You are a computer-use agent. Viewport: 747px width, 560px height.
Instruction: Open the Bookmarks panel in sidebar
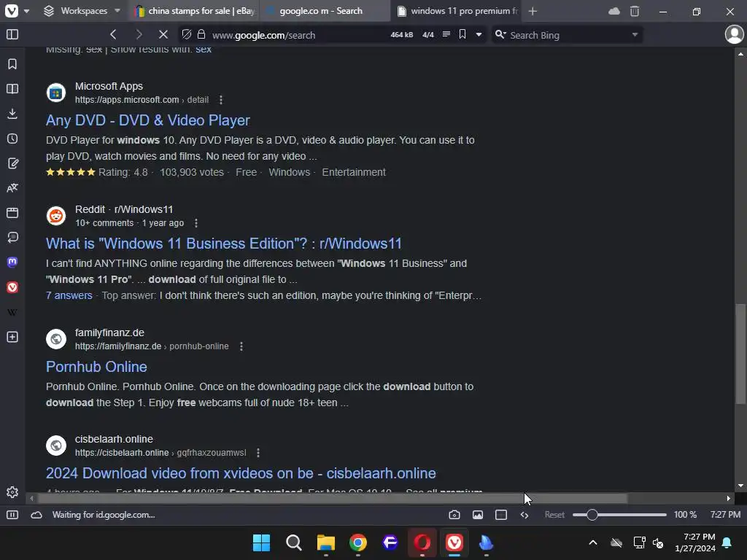tap(12, 64)
